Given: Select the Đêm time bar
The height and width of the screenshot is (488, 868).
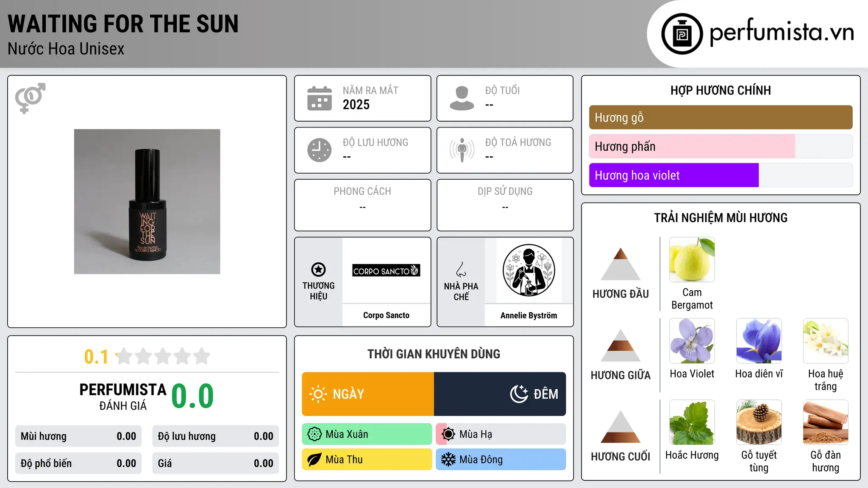Looking at the screenshot, I should tap(500, 394).
